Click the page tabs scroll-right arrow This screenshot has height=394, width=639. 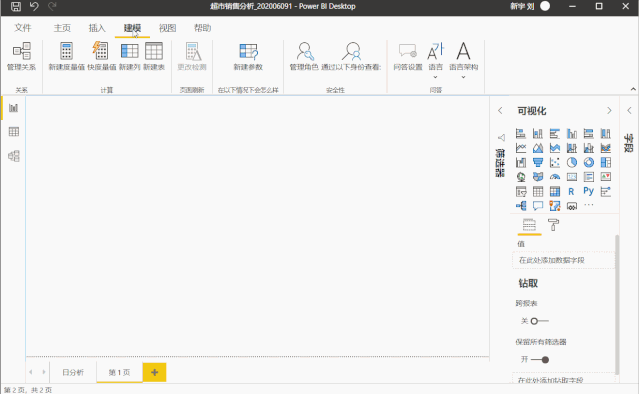(44, 372)
